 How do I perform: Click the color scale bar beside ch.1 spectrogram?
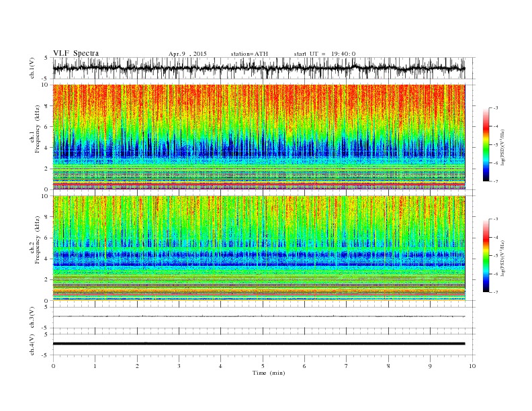tap(486, 144)
